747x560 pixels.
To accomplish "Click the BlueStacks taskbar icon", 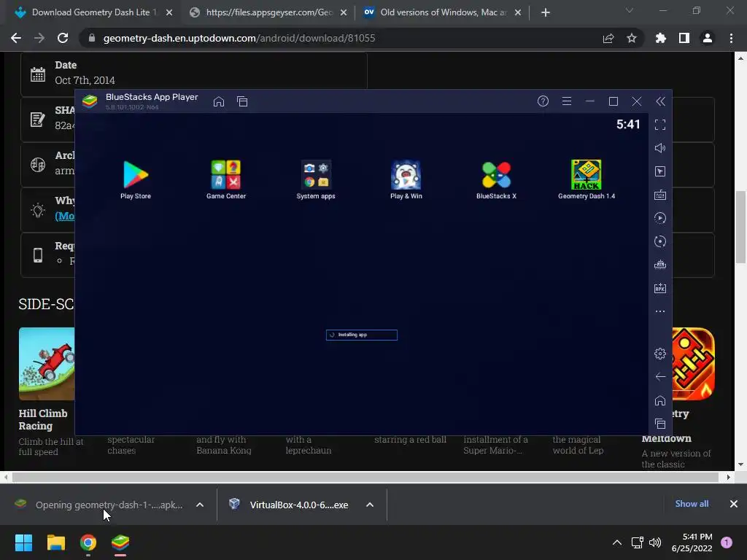I will [x=120, y=542].
